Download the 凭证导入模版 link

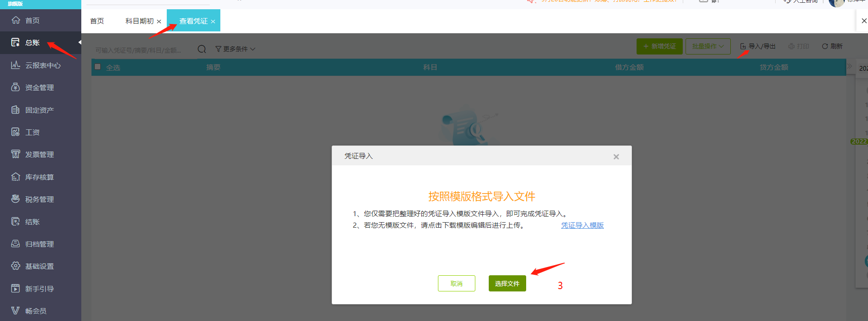coord(583,225)
